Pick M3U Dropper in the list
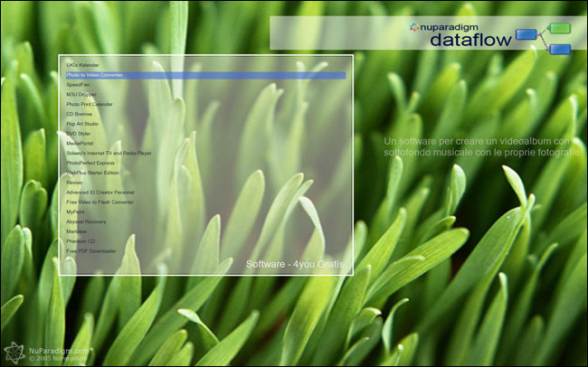Screen dimensions: 588x367 81,95
